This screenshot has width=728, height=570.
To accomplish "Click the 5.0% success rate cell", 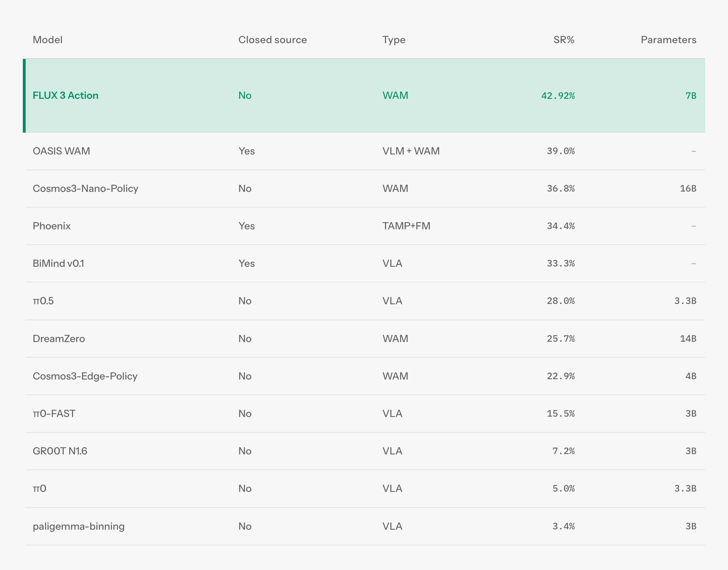I will click(x=564, y=489).
